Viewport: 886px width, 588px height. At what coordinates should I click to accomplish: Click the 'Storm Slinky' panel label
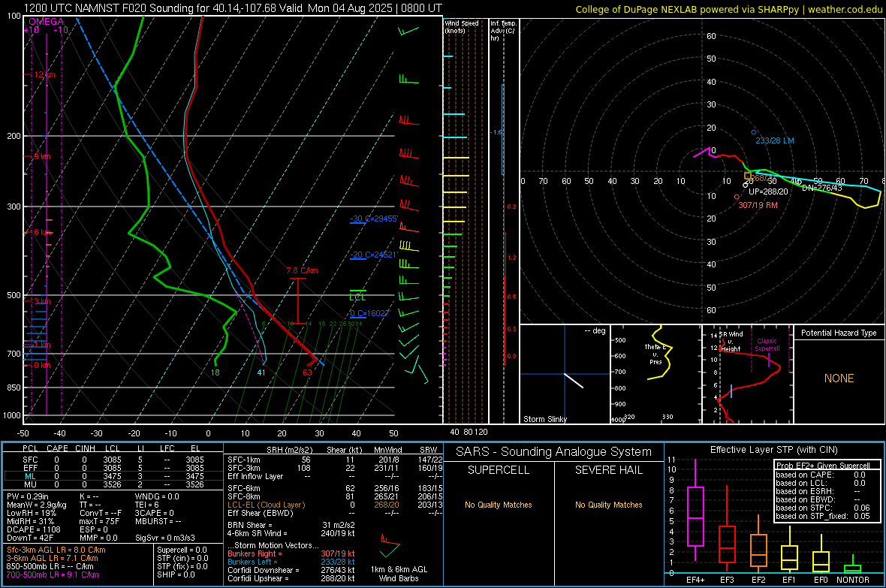coord(545,419)
